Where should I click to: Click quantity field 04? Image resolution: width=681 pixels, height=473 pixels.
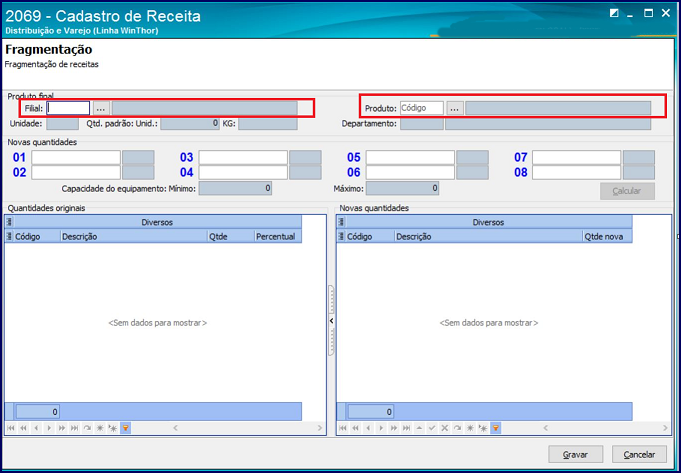pos(243,172)
